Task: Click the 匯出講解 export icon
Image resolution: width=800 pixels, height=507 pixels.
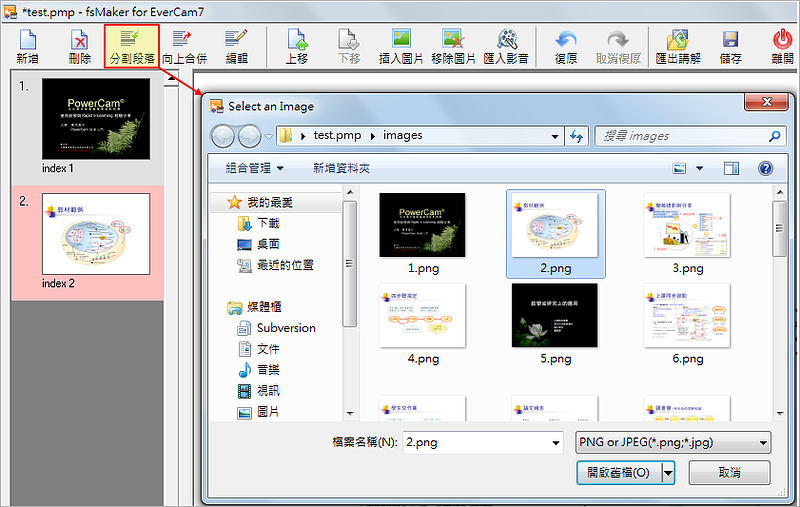Action: 677,45
